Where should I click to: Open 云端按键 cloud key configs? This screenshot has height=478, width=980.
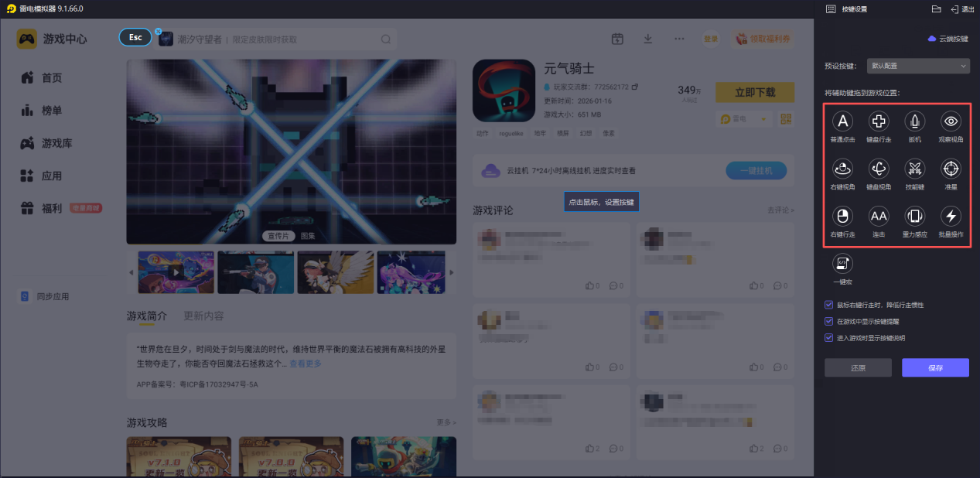[948, 39]
